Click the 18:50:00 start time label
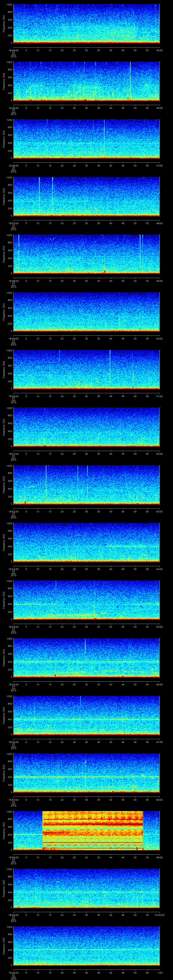The image size is (173, 980). [13, 396]
